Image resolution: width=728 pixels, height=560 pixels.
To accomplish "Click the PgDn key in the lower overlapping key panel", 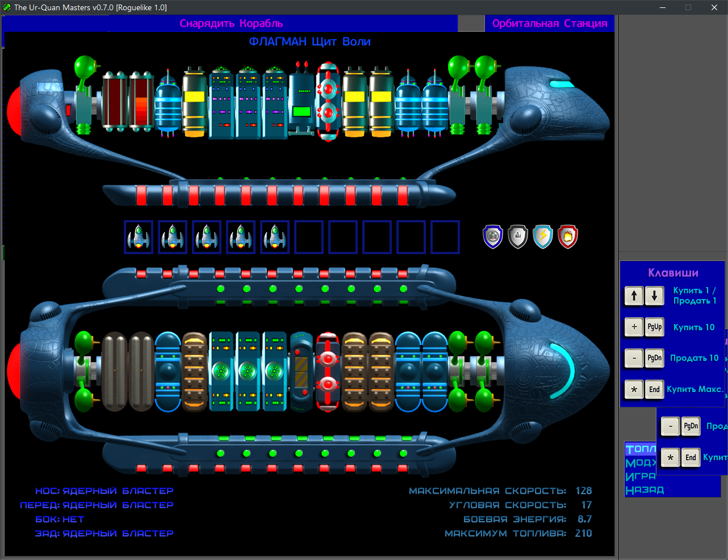I will [x=691, y=426].
